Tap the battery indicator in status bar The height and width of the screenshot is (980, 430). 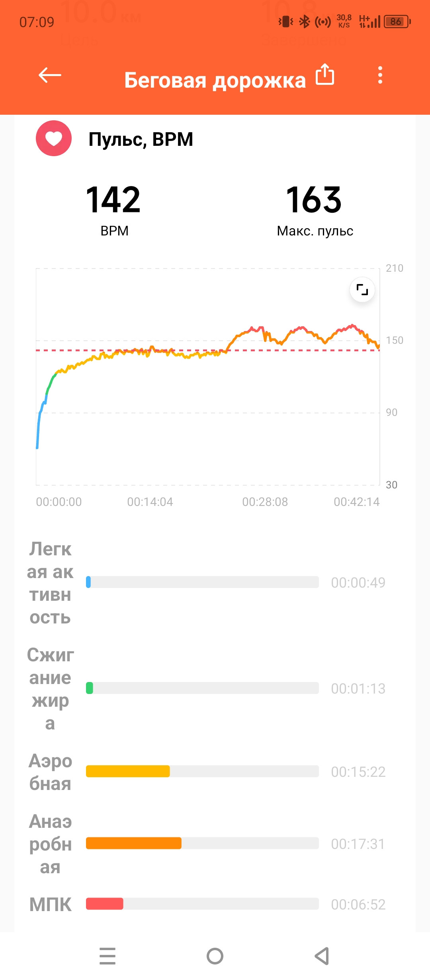[397, 22]
